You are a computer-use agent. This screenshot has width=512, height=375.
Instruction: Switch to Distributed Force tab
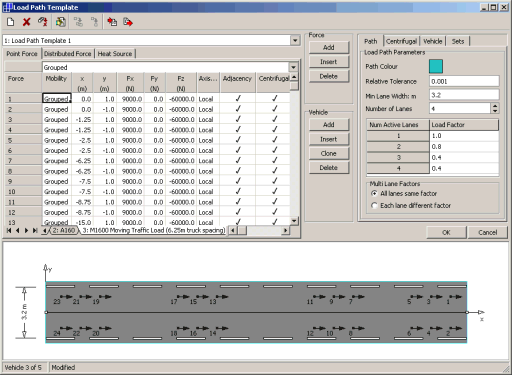[68, 54]
